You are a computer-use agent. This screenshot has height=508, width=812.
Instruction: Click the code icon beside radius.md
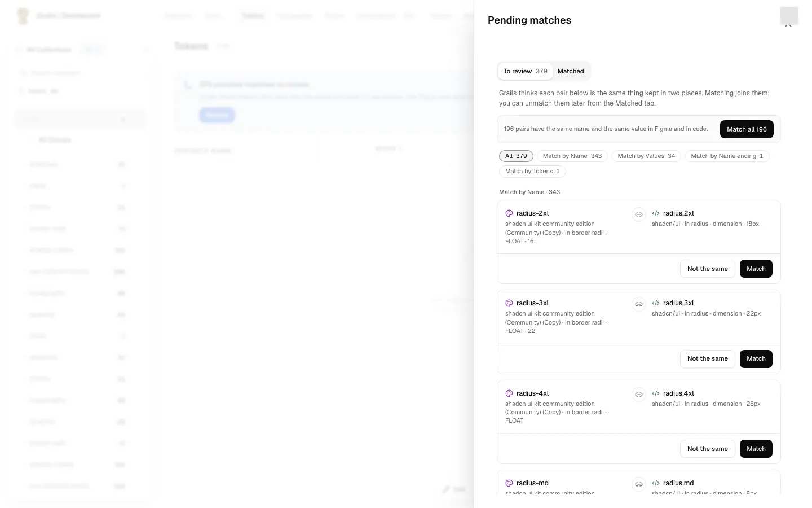pos(656,483)
